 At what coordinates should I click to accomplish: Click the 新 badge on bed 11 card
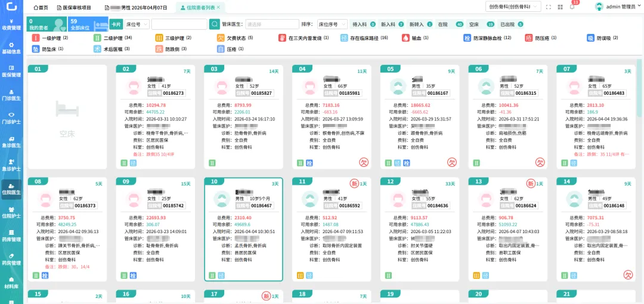point(354,183)
